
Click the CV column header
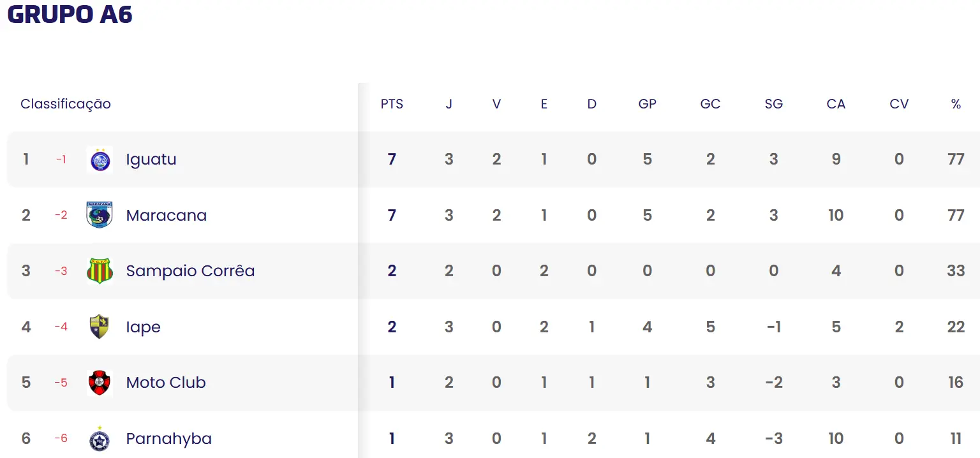click(x=899, y=104)
